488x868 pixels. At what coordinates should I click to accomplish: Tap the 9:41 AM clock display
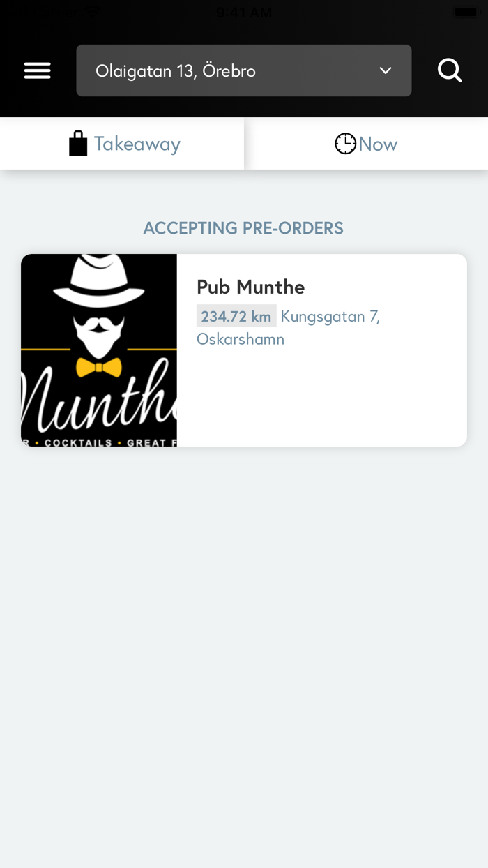(244, 11)
